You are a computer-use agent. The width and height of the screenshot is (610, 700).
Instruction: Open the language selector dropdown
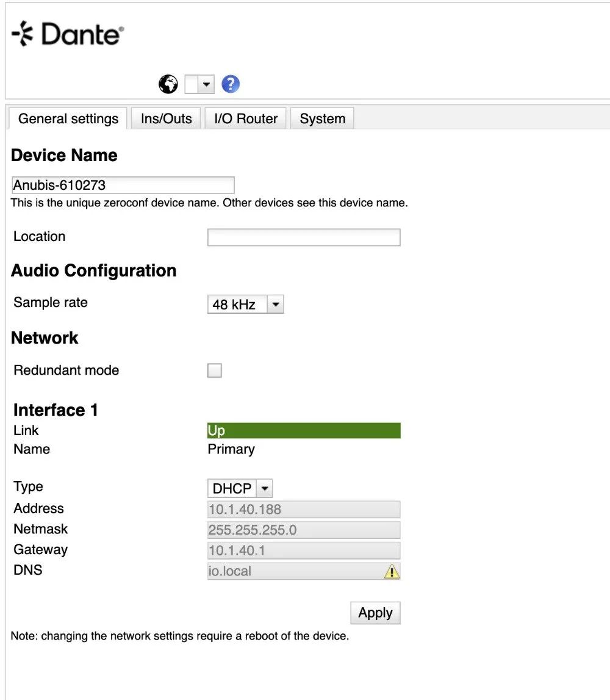(199, 84)
